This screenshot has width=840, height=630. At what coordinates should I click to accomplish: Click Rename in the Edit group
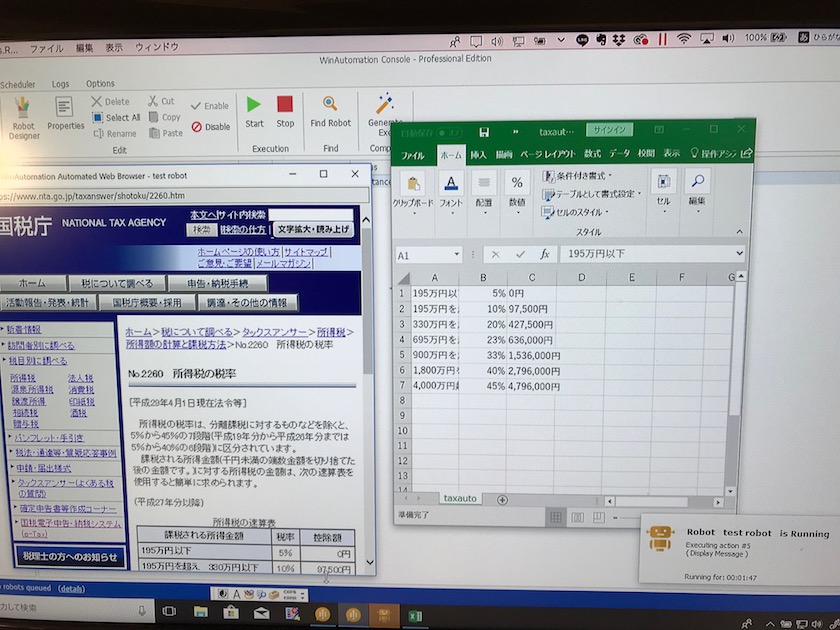115,133
